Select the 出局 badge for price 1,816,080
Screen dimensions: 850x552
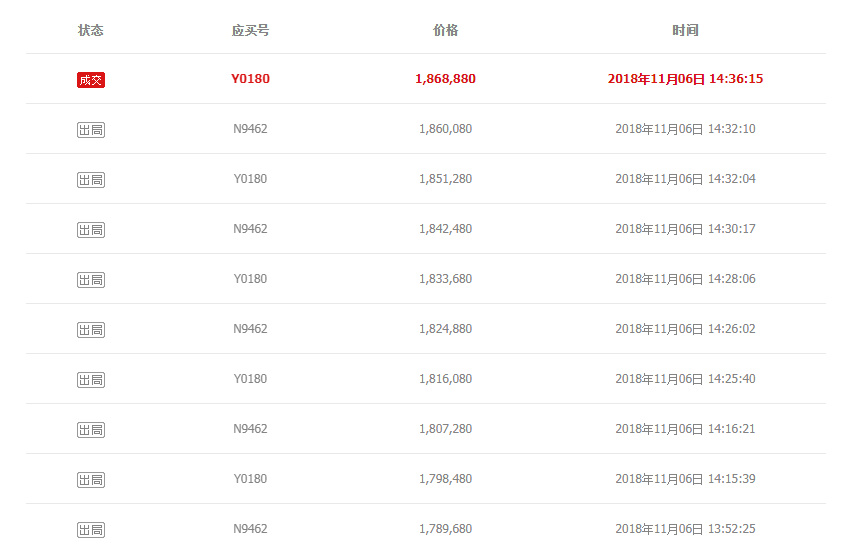(91, 380)
